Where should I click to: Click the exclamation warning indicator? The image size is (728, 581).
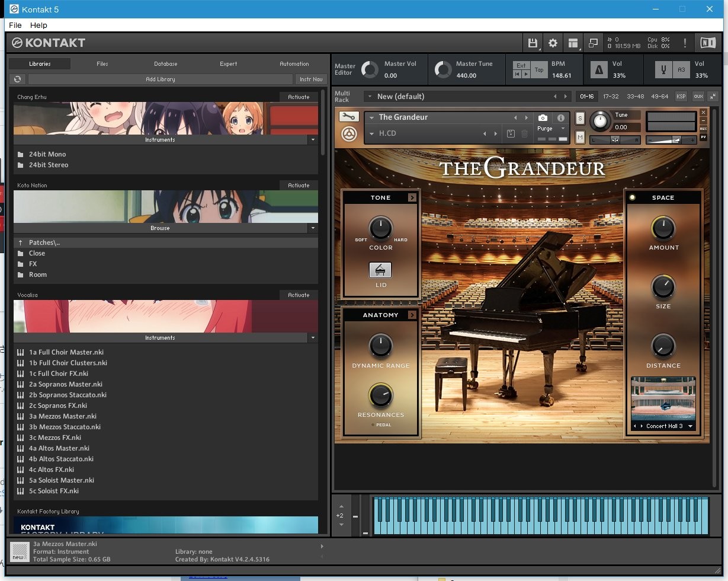(685, 43)
